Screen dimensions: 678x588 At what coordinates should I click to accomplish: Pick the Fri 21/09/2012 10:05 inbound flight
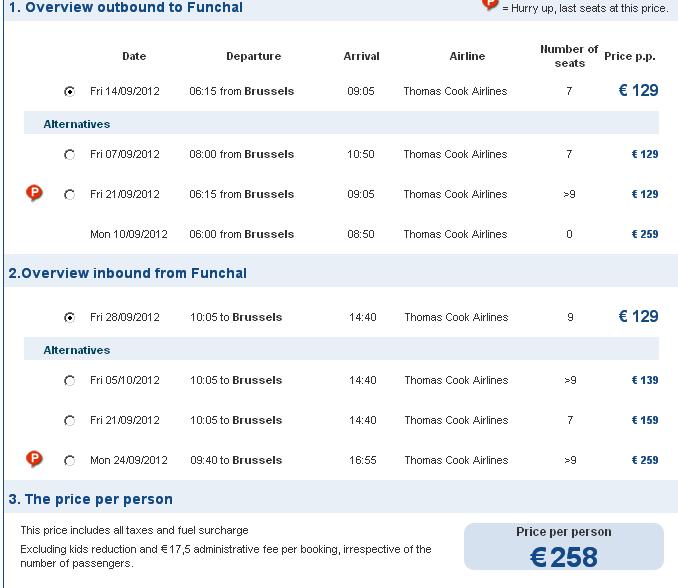point(69,421)
